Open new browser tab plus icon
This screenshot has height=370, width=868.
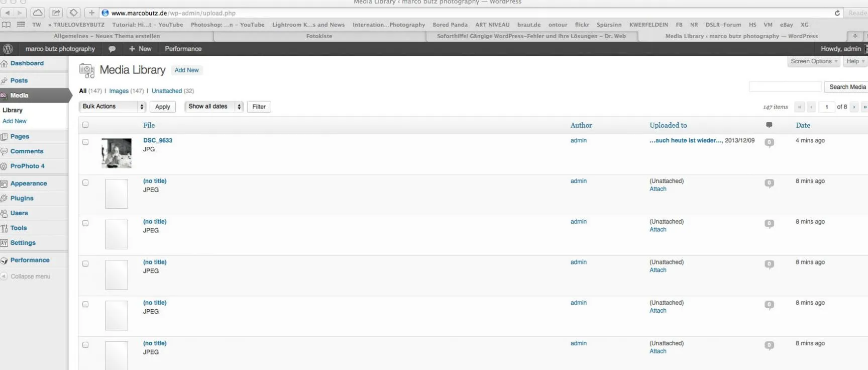tap(855, 36)
